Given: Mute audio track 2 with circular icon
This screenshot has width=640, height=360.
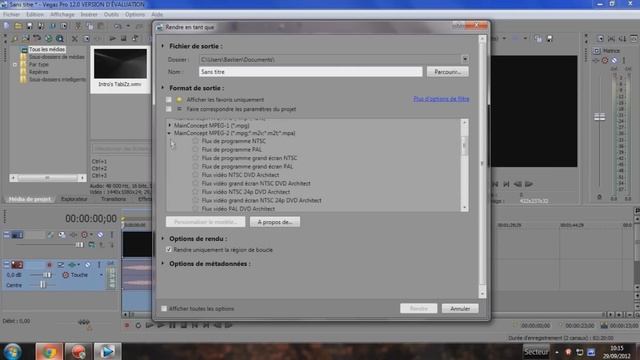Looking at the screenshot, I should point(88,265).
